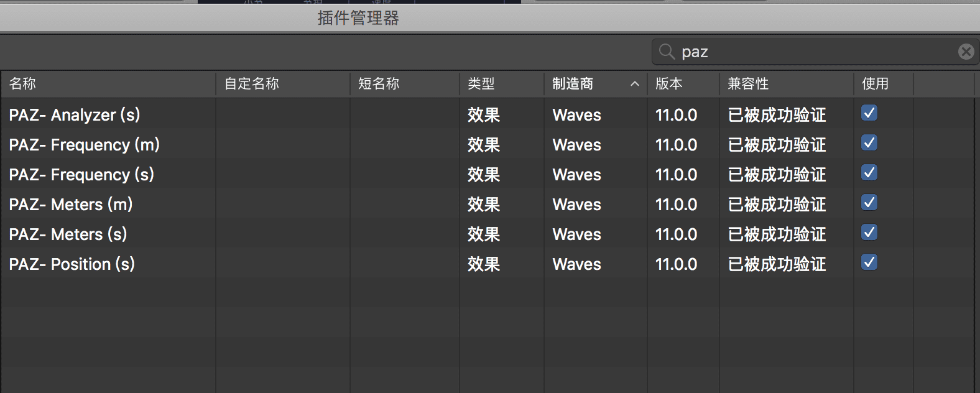980x393 pixels.
Task: Click 效果 type in PAZ- Meters (m) row
Action: click(484, 205)
